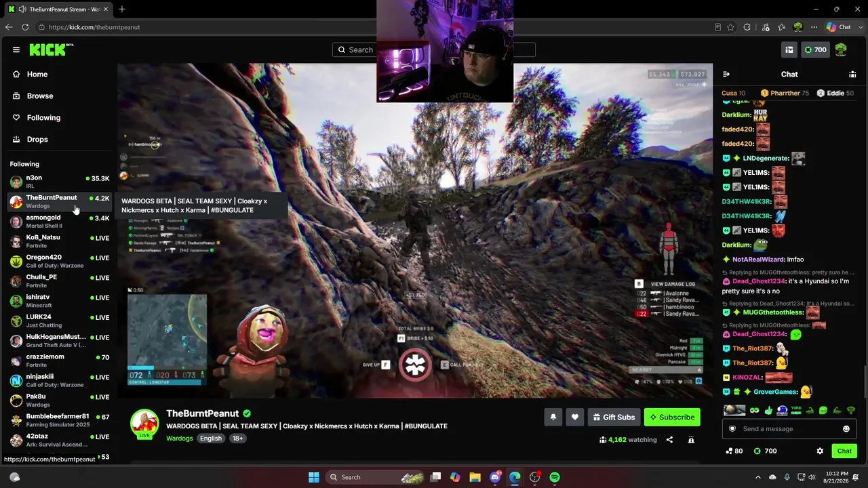Viewport: 868px width, 488px height.
Task: Add page to favorites star icon
Action: [730, 27]
